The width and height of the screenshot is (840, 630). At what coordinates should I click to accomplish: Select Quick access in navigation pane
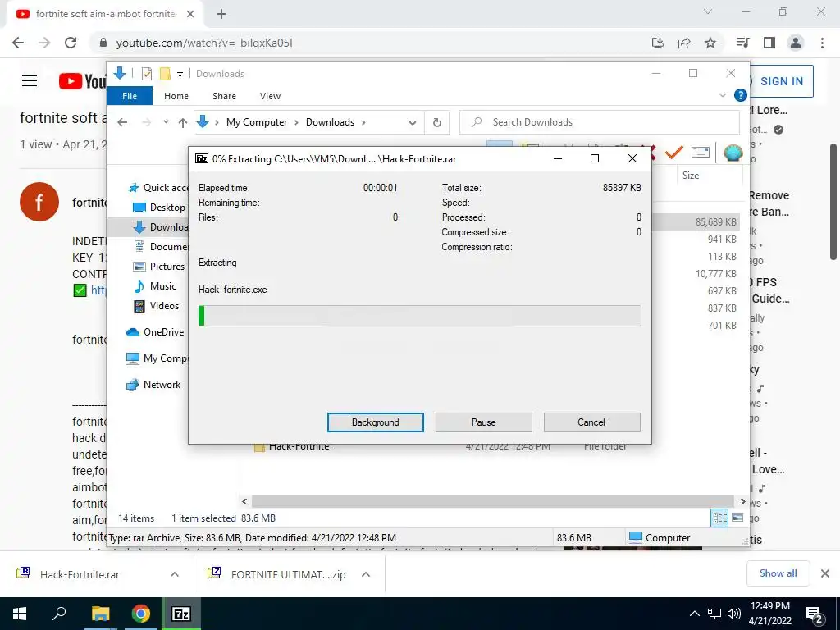pyautogui.click(x=157, y=188)
